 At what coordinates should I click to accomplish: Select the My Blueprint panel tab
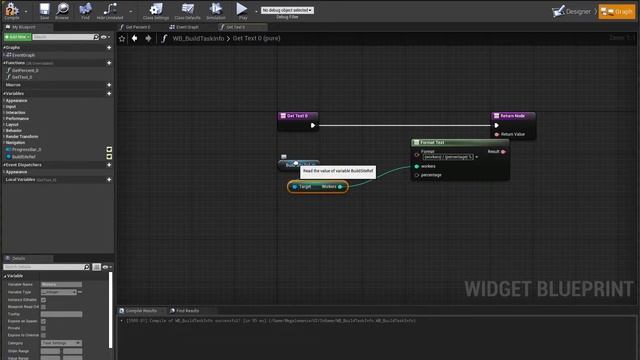(x=24, y=27)
